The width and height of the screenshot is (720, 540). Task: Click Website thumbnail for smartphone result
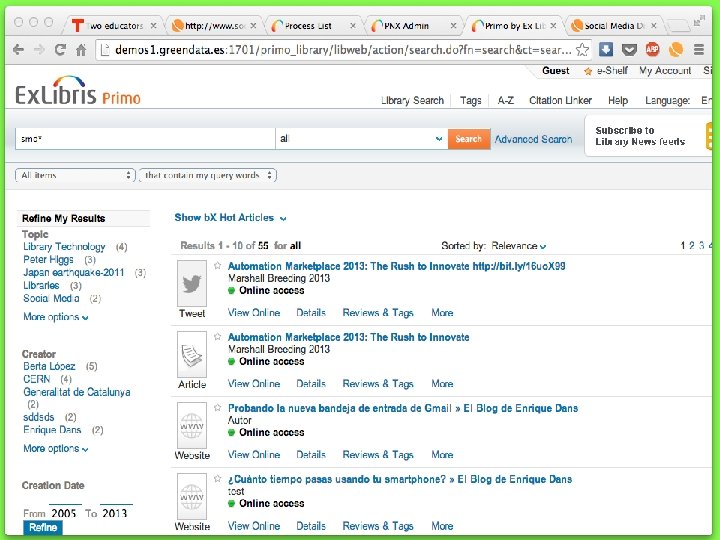(x=192, y=497)
